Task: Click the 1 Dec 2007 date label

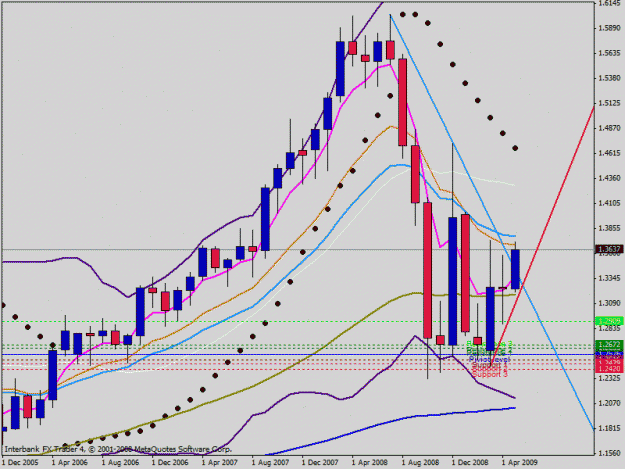Action: [320, 463]
